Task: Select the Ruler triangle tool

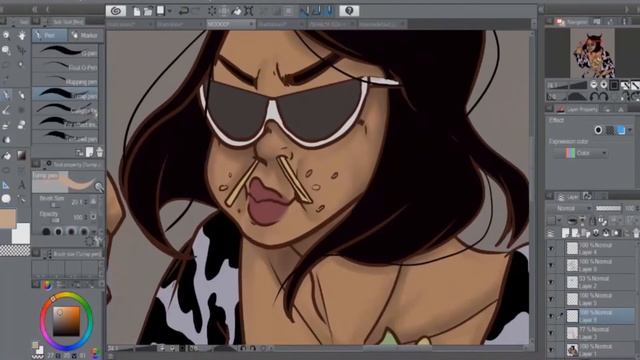Action: pos(6,185)
